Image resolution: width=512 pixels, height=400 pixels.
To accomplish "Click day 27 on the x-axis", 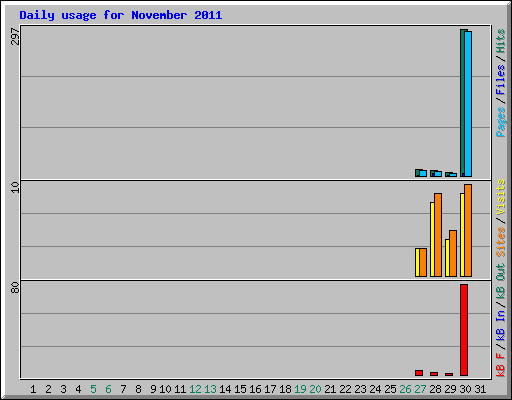I will pyautogui.click(x=420, y=389).
